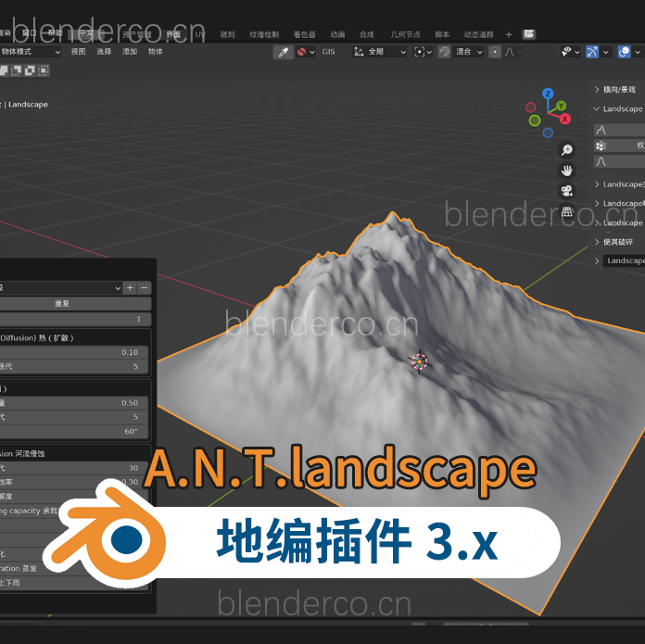Toggle the viewport gizmos button
Screen dimensions: 645x644
point(592,52)
